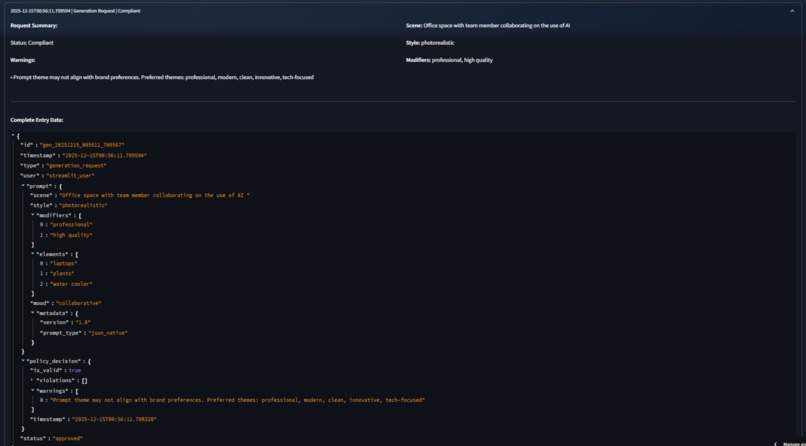Viewport: 806px width, 446px height.
Task: Select the warning string inside JSON warnings array
Action: tap(237, 400)
